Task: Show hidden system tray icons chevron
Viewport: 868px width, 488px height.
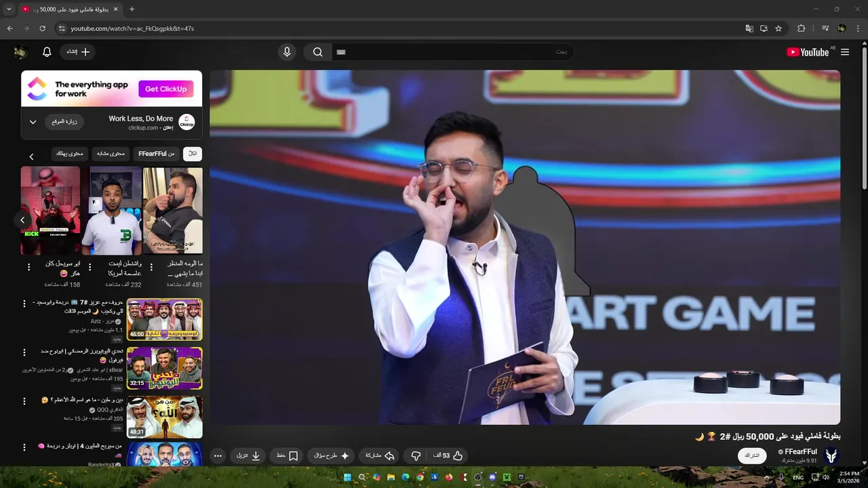Action: [767, 477]
